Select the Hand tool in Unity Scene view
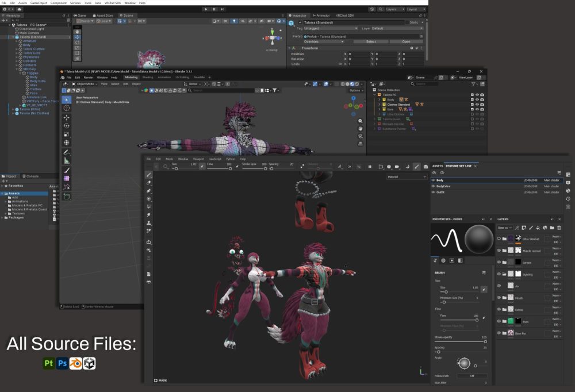 [x=77, y=32]
